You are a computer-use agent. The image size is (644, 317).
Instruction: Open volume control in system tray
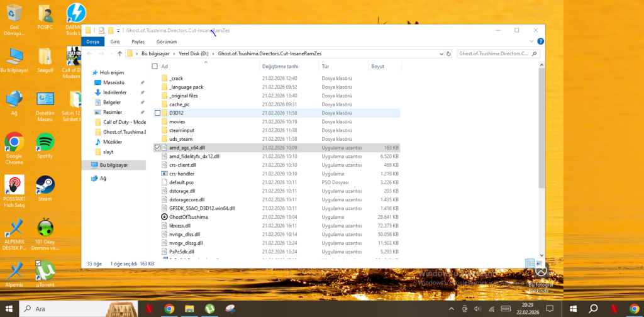(x=478, y=308)
